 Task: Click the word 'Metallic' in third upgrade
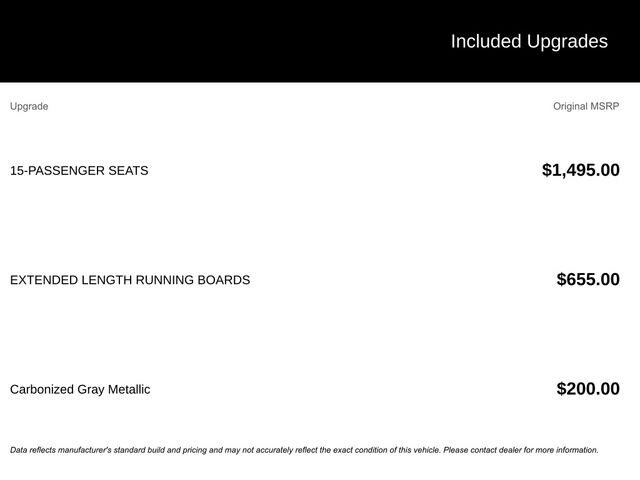126,389
